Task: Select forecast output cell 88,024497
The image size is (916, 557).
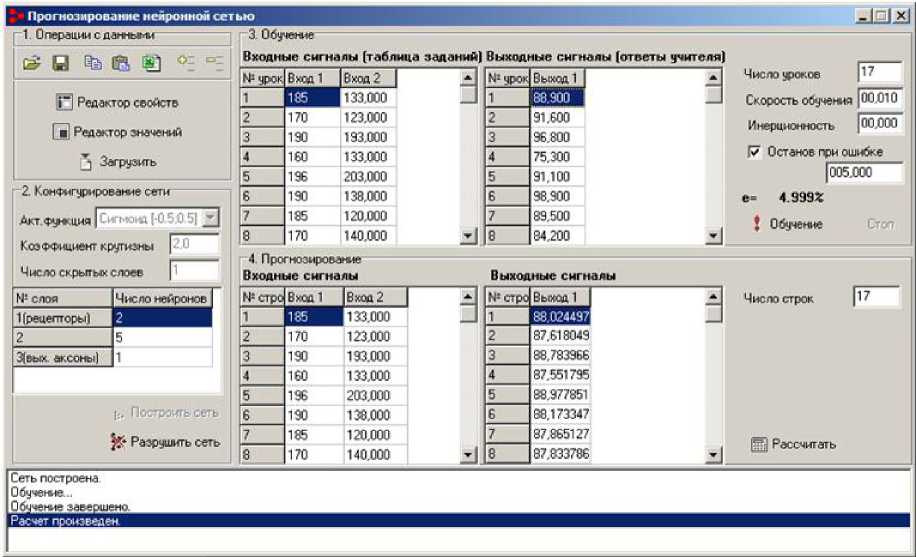Action: coord(560,317)
